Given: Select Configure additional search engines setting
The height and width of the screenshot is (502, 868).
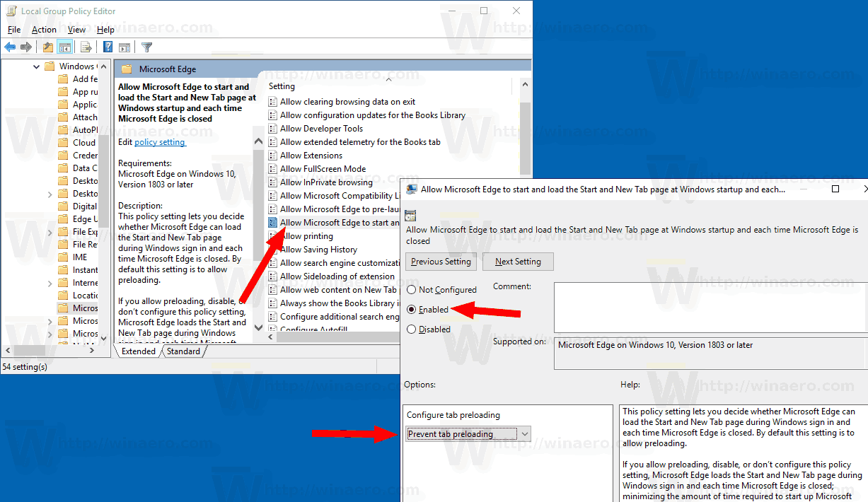Looking at the screenshot, I should [x=340, y=317].
